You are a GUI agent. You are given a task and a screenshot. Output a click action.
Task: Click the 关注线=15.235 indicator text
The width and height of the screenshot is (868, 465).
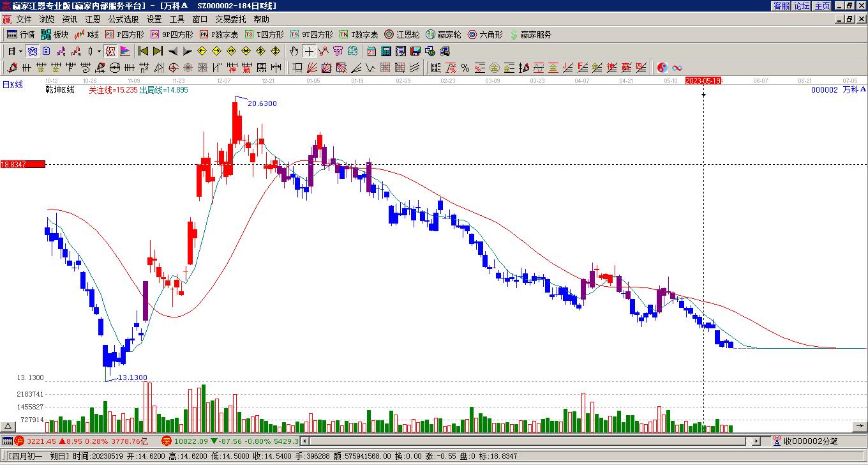[113, 90]
